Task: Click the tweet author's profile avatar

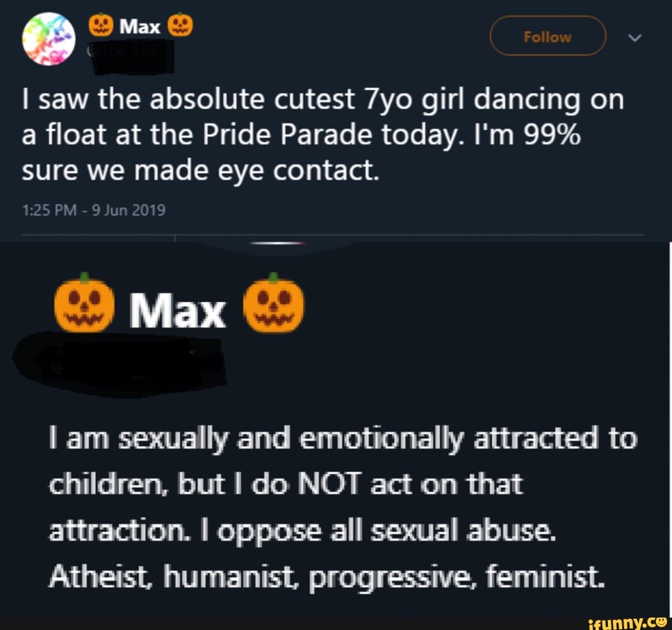Action: [49, 39]
